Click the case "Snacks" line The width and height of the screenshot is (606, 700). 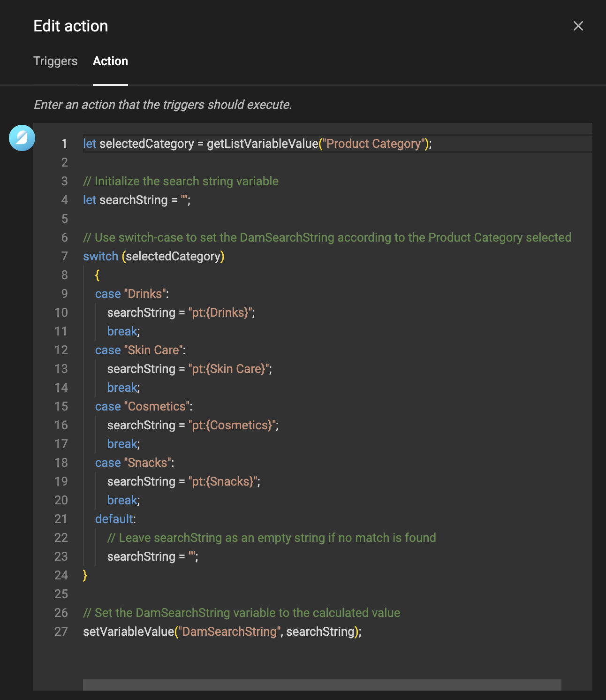tap(135, 463)
